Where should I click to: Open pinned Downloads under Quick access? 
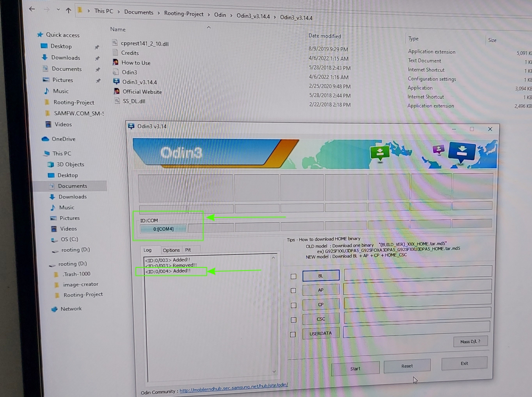pos(66,57)
